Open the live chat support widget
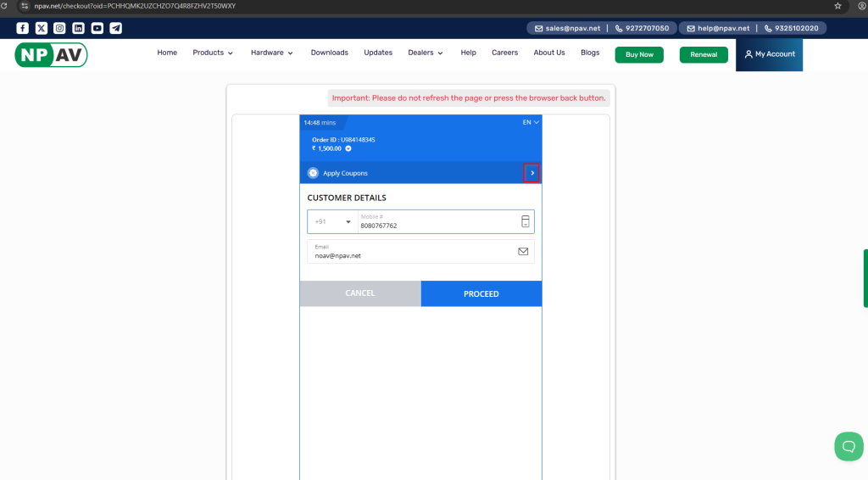868x480 pixels. coord(848,446)
